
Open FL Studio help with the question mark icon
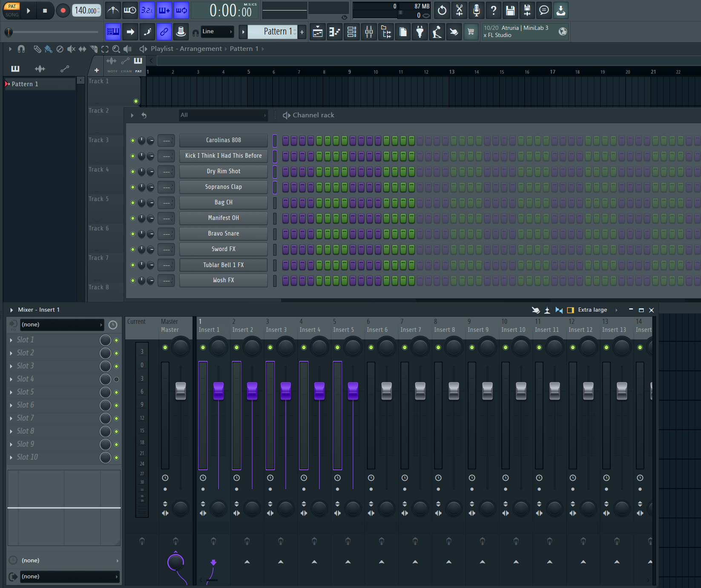point(493,10)
